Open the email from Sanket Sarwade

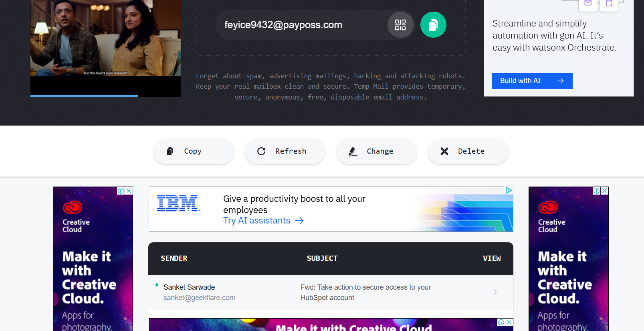pos(331,292)
